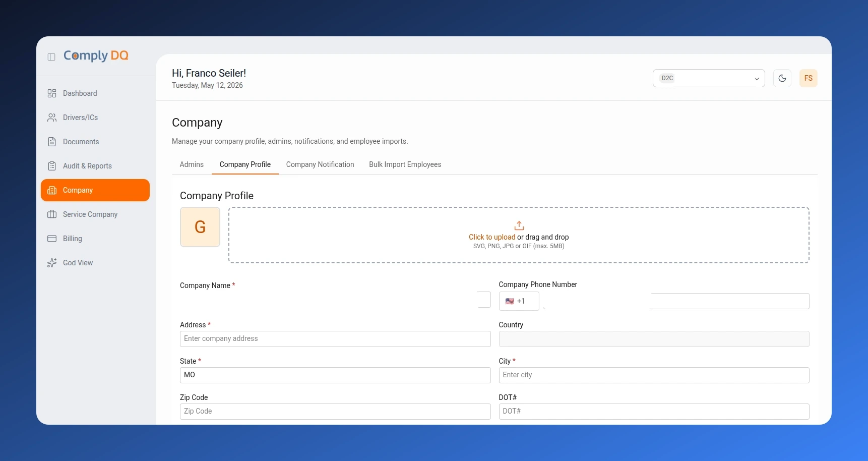This screenshot has width=868, height=461.
Task: Click the Drivers/ICs people icon
Action: pyautogui.click(x=52, y=118)
